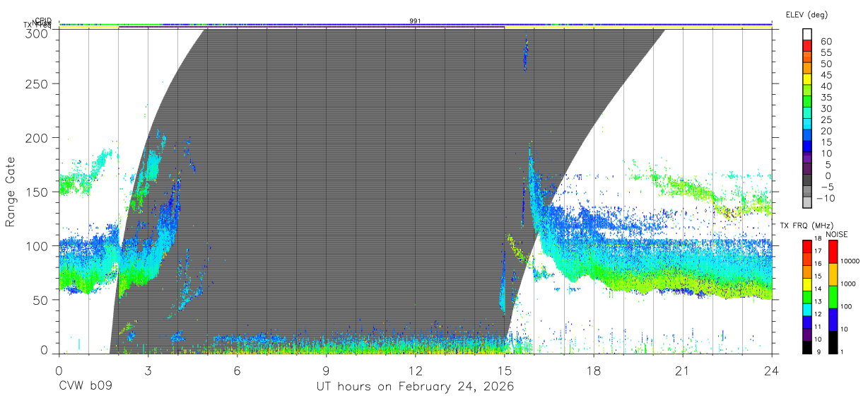
Task: Click the "16" label on TX FRQ legend
Action: click(819, 264)
